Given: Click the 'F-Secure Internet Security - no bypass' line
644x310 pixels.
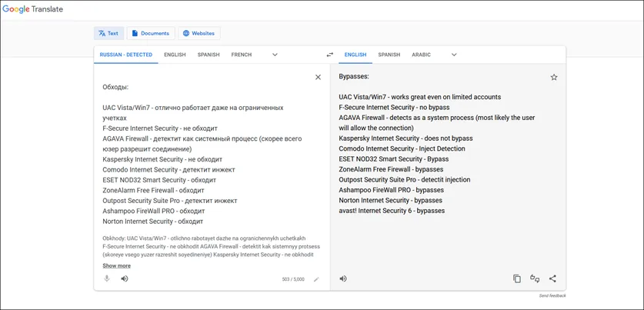Looking at the screenshot, I should pyautogui.click(x=394, y=107).
